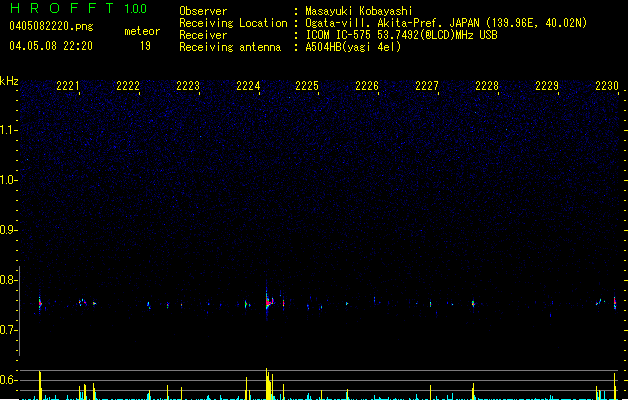Click time marker 2228

pos(487,86)
